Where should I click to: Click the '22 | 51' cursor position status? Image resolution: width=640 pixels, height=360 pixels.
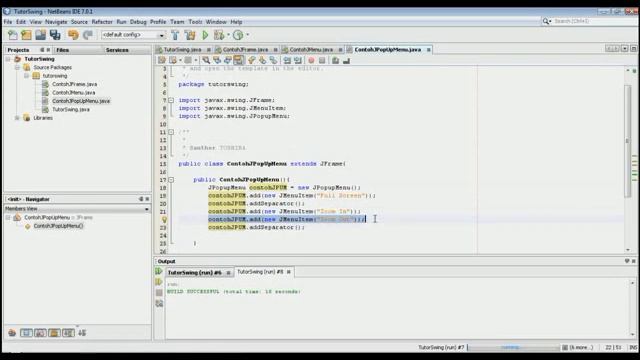613,347
